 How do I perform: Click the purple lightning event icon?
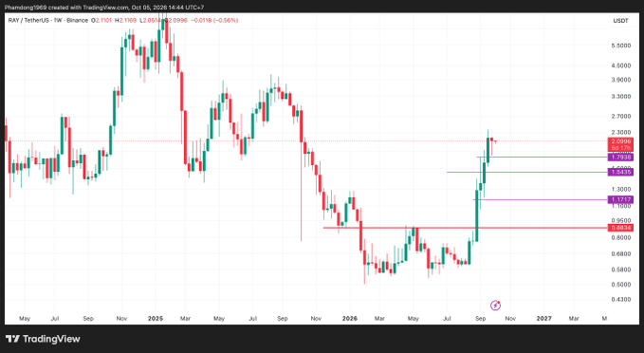pyautogui.click(x=495, y=305)
